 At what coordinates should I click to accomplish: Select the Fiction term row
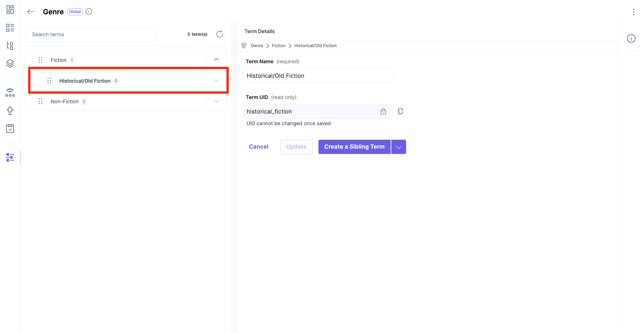pyautogui.click(x=126, y=60)
